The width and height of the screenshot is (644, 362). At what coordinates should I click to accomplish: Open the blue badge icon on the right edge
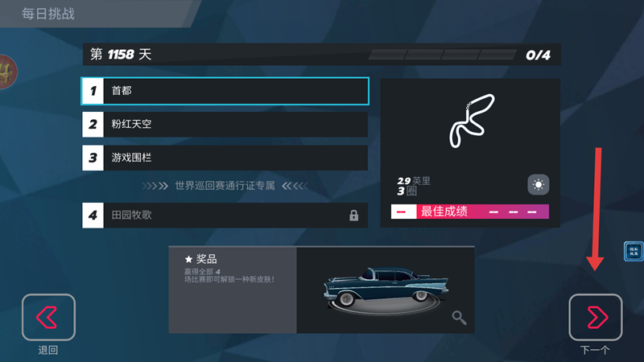634,251
